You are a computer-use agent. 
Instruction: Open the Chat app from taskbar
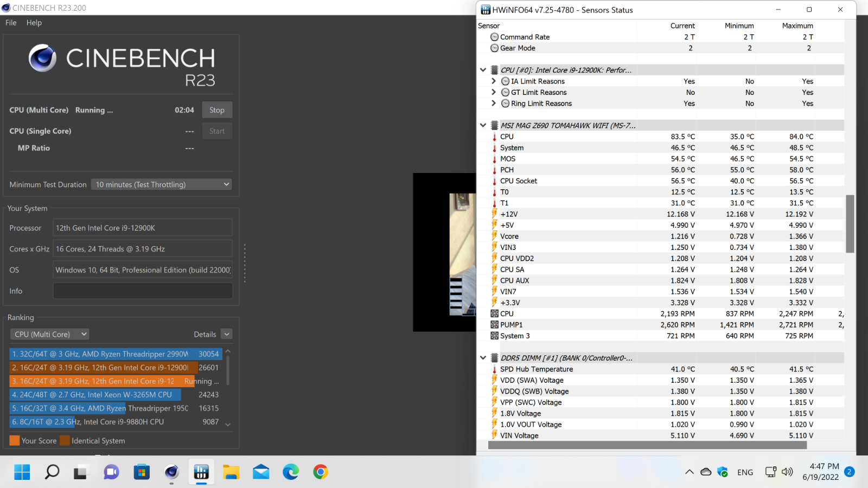tap(111, 472)
